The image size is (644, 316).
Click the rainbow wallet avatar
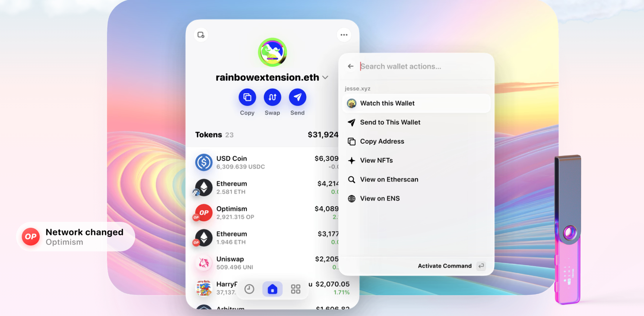(x=272, y=52)
